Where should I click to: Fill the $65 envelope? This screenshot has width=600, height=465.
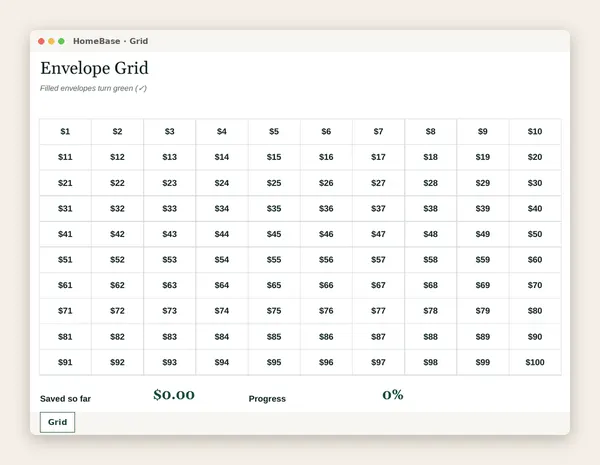coord(274,286)
